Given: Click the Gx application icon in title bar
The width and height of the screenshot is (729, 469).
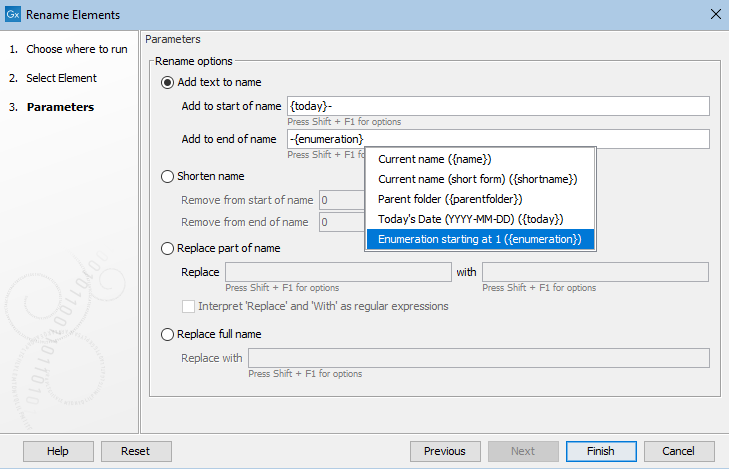Looking at the screenshot, I should 12,14.
